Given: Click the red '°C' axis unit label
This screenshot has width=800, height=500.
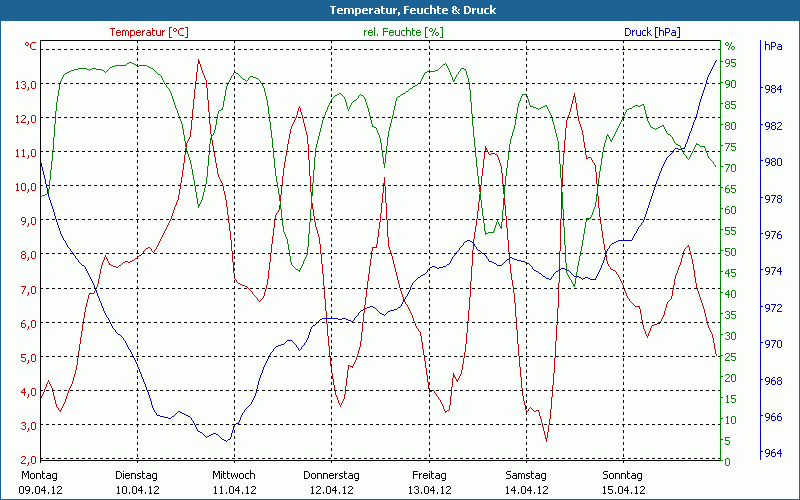Looking at the screenshot, I should coord(31,46).
